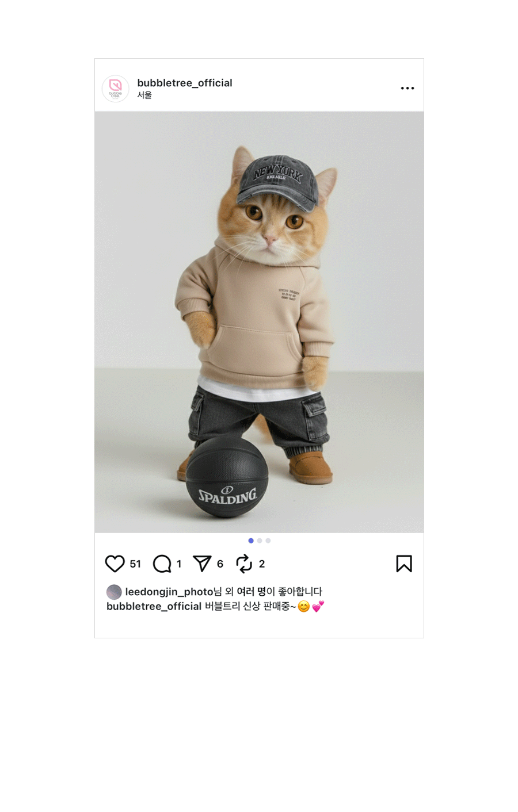View the repost count 2
This screenshot has width=518, height=812.
[262, 564]
